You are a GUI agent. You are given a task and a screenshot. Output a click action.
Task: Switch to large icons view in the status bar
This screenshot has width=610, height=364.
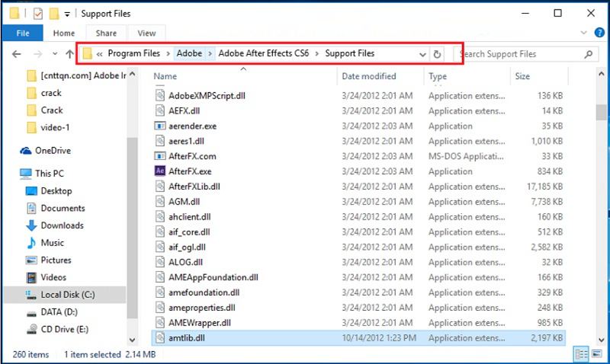(596, 354)
